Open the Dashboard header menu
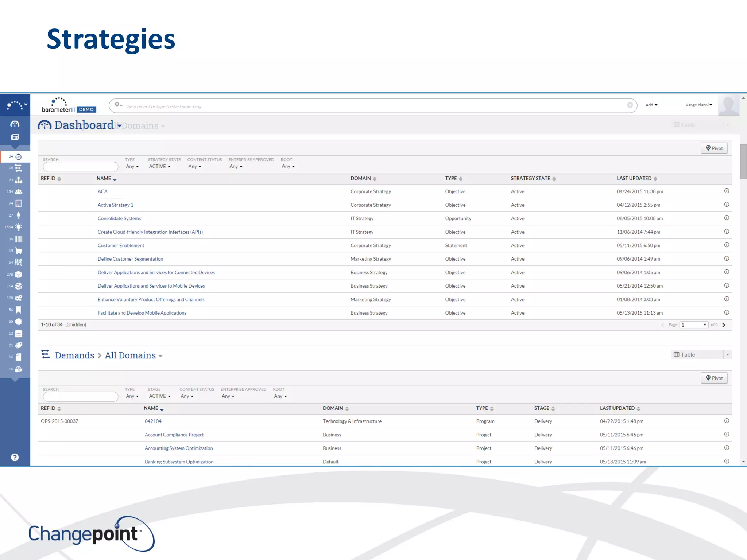Image resolution: width=747 pixels, height=560 pixels. click(x=88, y=125)
